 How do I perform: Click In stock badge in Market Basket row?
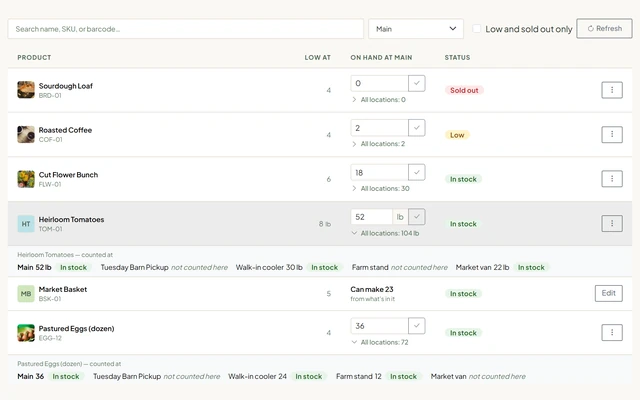[x=463, y=294]
